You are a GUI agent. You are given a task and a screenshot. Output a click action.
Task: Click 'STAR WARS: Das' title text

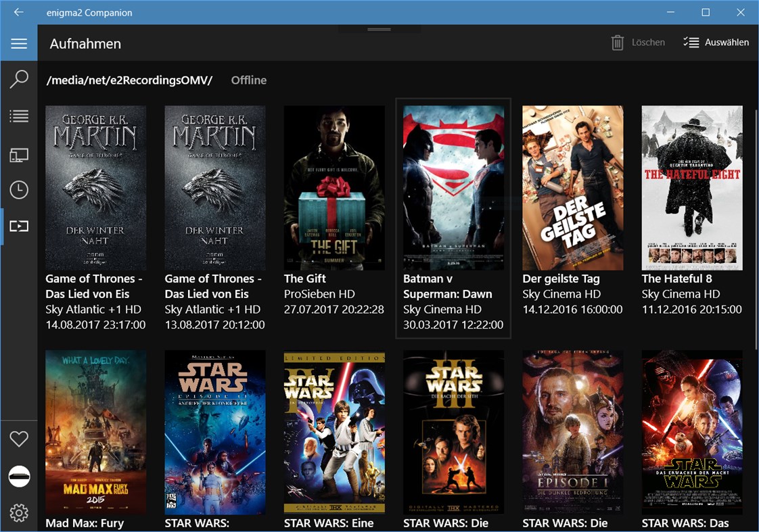(685, 523)
